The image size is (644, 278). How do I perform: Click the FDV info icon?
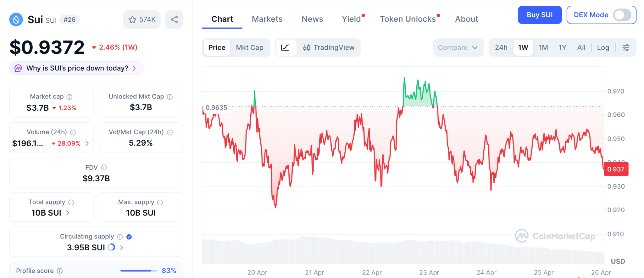(104, 168)
